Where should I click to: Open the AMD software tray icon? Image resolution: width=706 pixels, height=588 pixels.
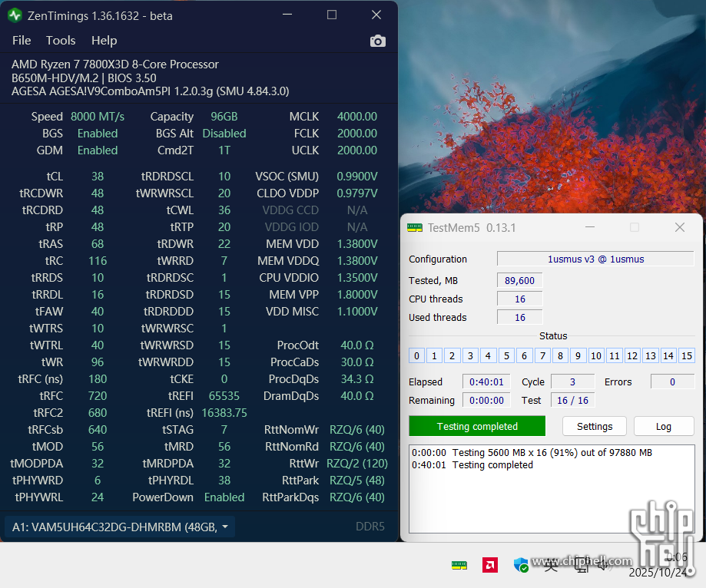click(x=489, y=565)
